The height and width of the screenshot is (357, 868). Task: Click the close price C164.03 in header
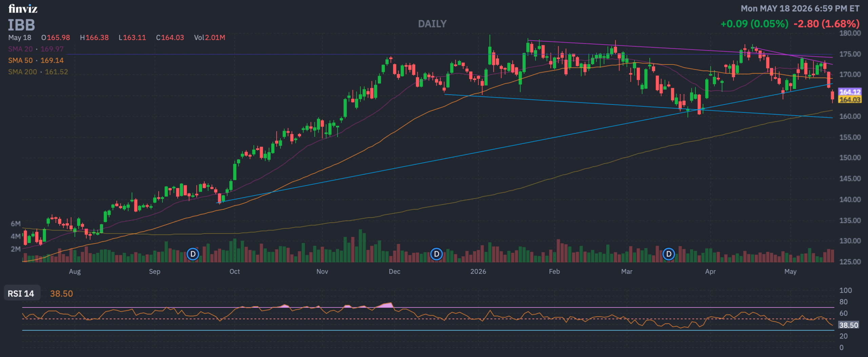pos(170,38)
